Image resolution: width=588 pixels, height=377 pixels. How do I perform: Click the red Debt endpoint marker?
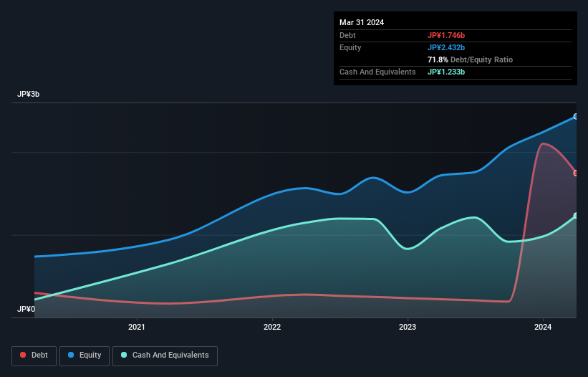(x=576, y=173)
